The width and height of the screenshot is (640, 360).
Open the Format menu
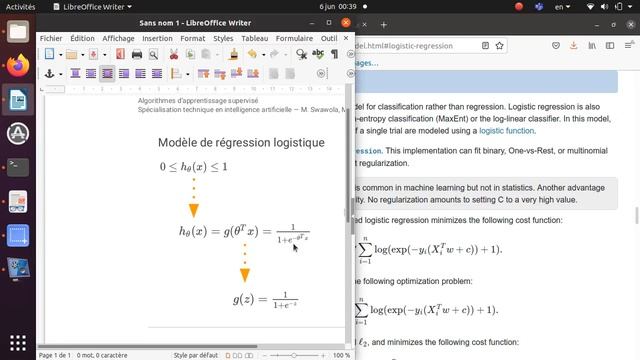tap(193, 38)
